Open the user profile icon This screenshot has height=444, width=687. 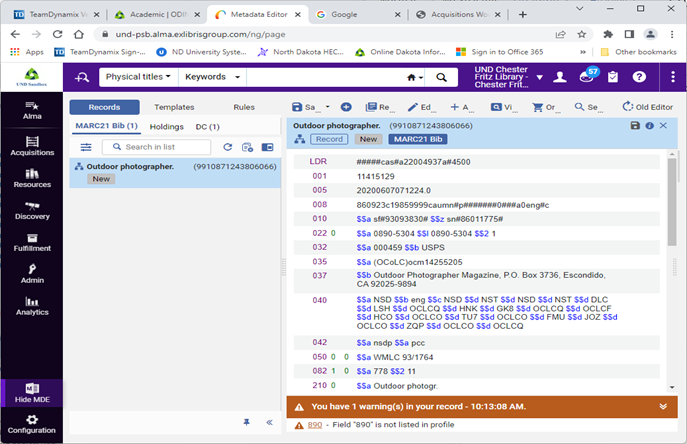pos(560,77)
